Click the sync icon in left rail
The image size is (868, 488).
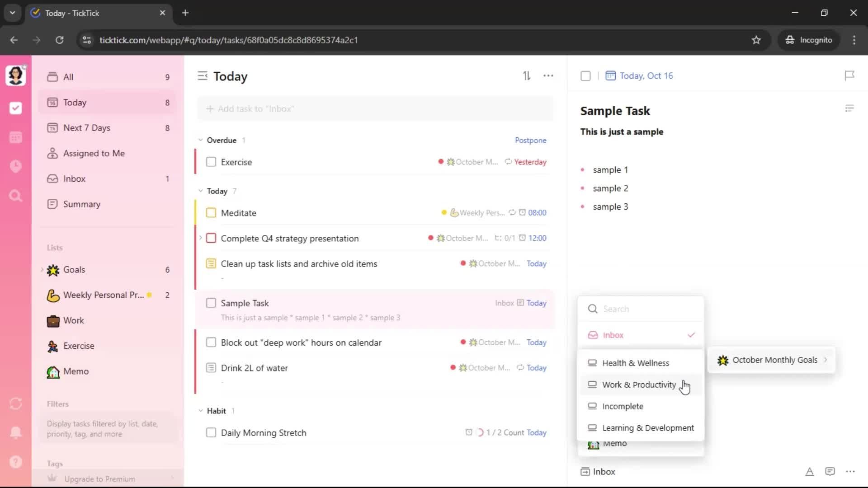(15, 404)
